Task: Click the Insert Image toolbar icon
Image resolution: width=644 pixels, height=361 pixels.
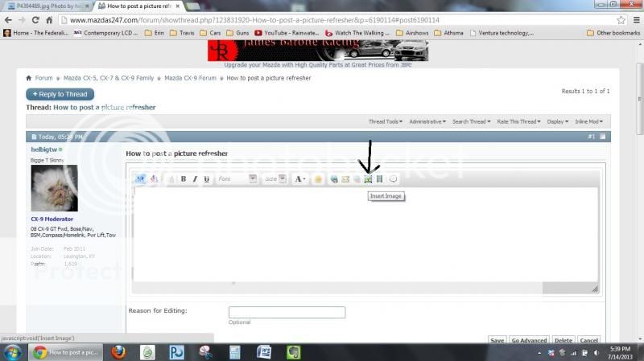Action: click(368, 179)
